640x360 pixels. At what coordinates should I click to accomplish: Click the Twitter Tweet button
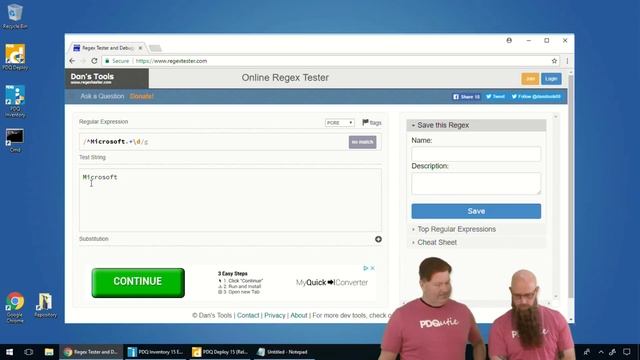coord(495,97)
